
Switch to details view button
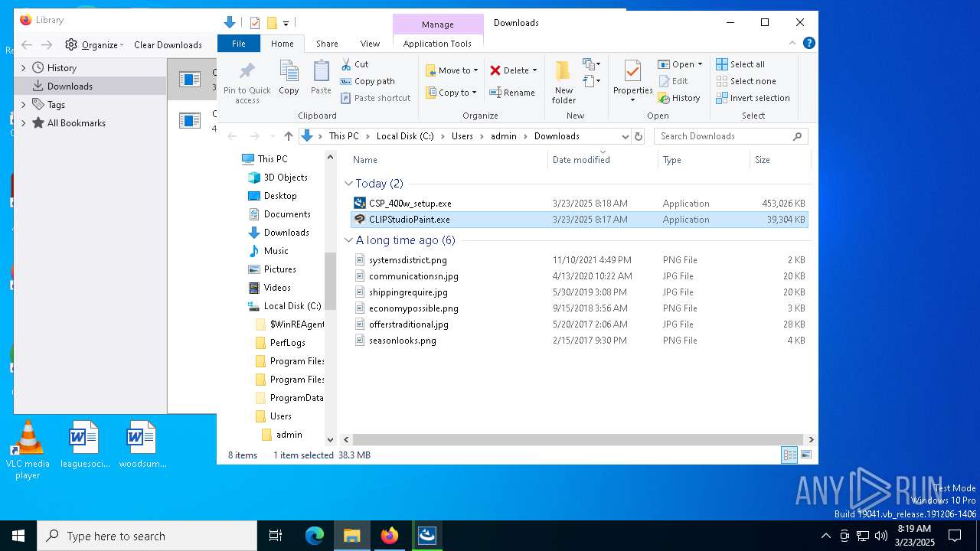click(x=789, y=455)
